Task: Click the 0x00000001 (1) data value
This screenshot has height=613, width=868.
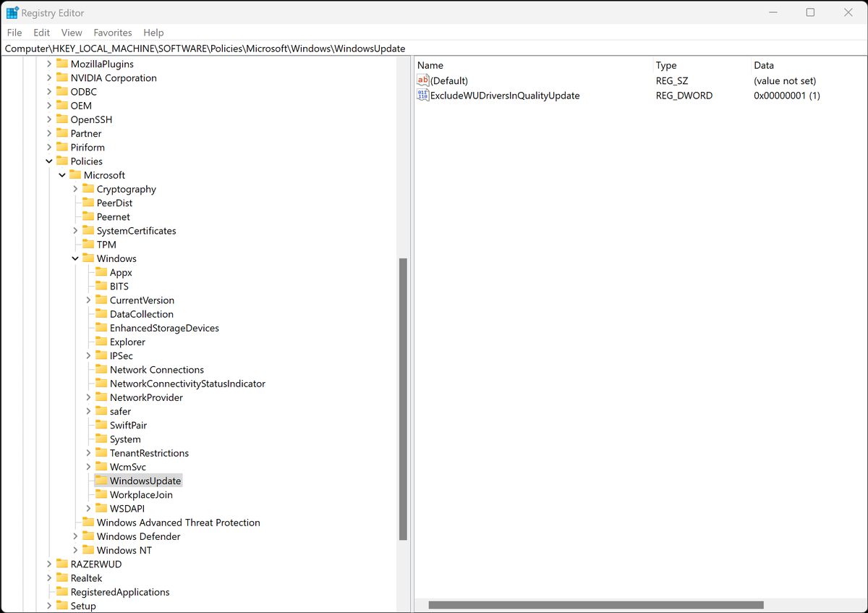Action: click(787, 96)
